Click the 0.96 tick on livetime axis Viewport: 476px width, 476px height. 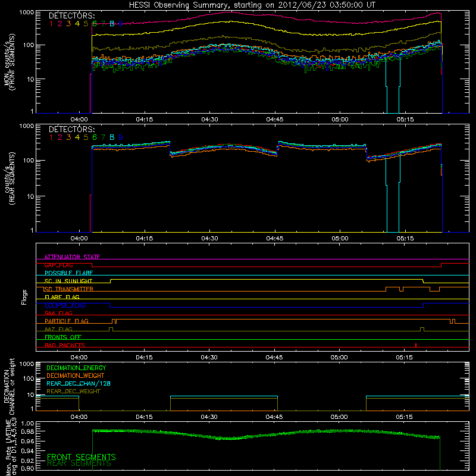pos(27,441)
